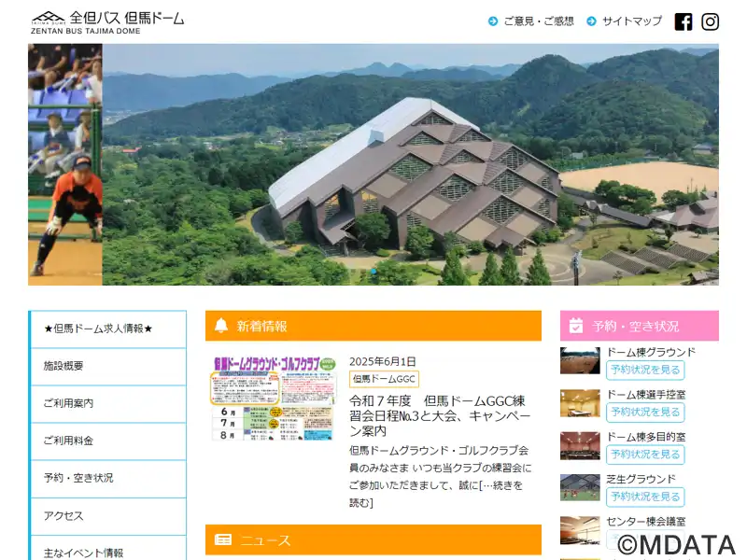Open ★但馬ドーム求人情報★ in the side menu
This screenshot has height=560, width=747.
[108, 329]
